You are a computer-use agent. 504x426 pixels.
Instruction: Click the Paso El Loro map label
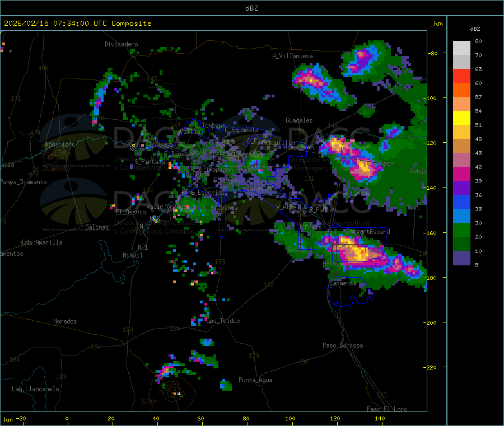pyautogui.click(x=387, y=409)
